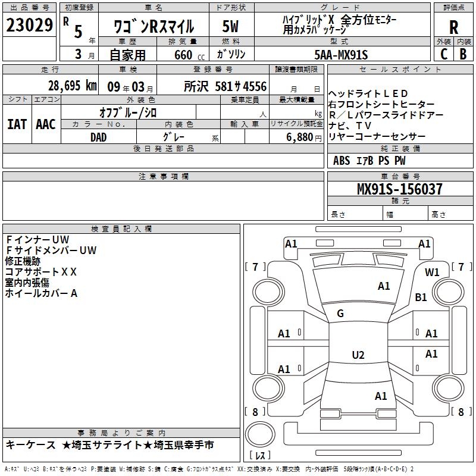This screenshot has width=476, height=476.
Task: Click A1 mark on rear hatch
Action: tap(381, 396)
